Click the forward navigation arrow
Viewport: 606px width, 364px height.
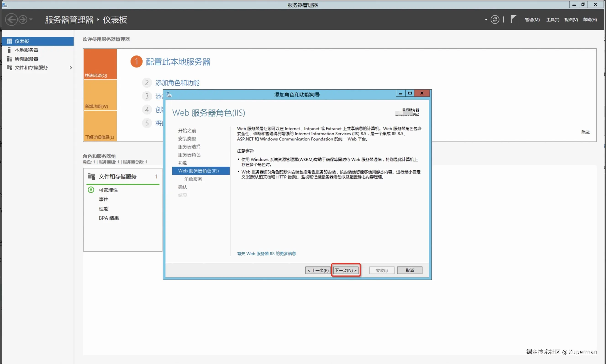[x=23, y=20]
